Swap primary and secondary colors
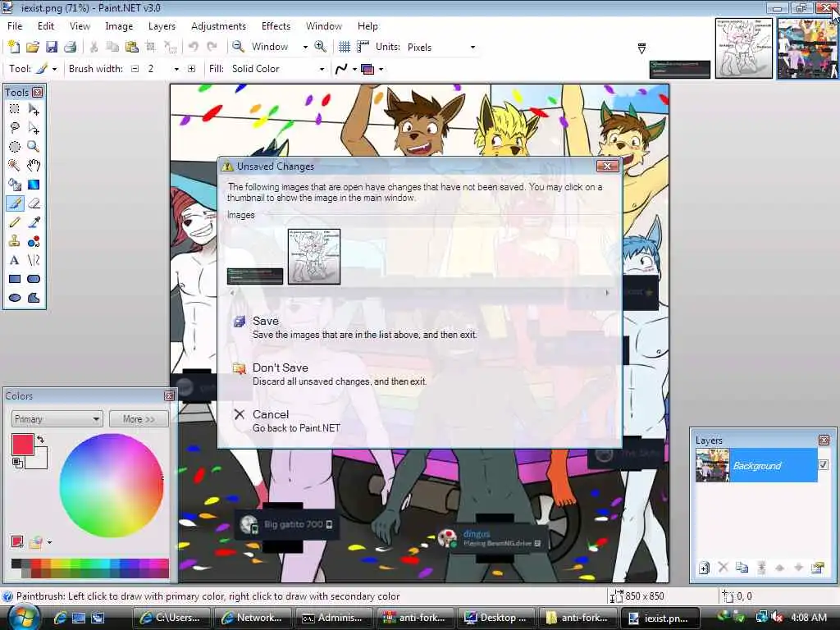Image resolution: width=840 pixels, height=630 pixels. tap(41, 440)
